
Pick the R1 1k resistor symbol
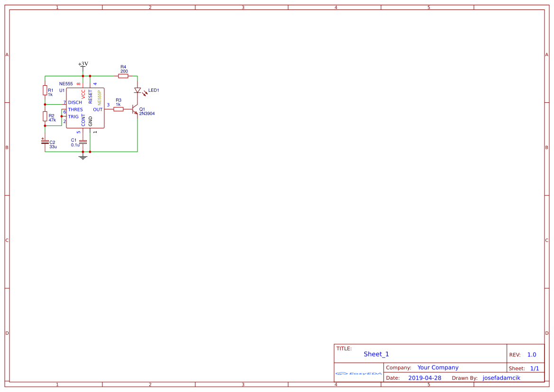coord(45,90)
